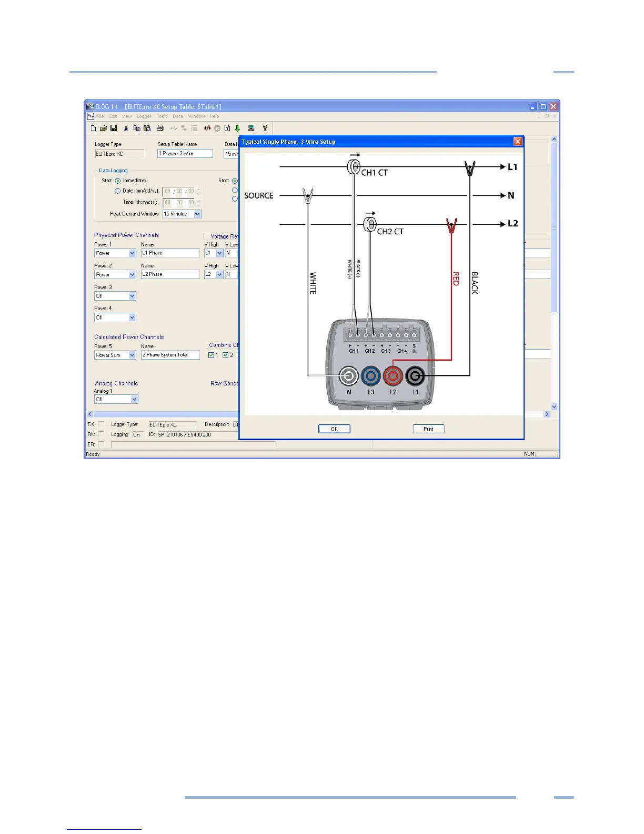
Task: Copy using the toolbar copy icon
Action: pyautogui.click(x=137, y=128)
